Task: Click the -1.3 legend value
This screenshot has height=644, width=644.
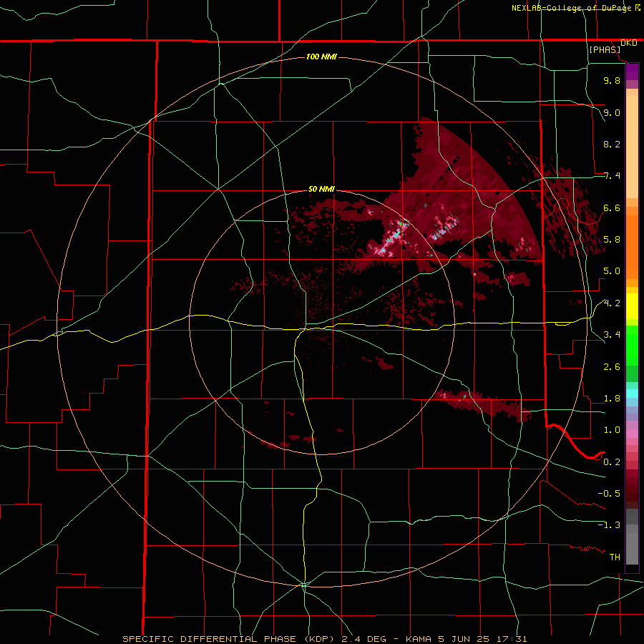Action: [x=609, y=525]
